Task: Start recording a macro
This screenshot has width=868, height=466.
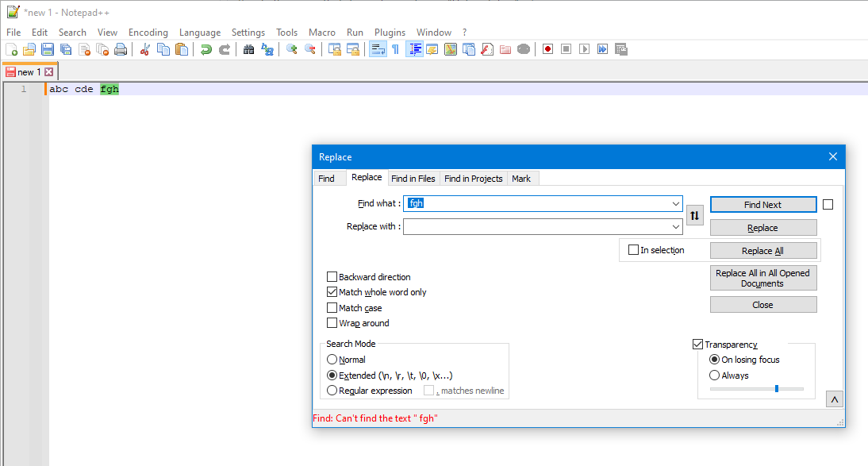Action: (547, 48)
